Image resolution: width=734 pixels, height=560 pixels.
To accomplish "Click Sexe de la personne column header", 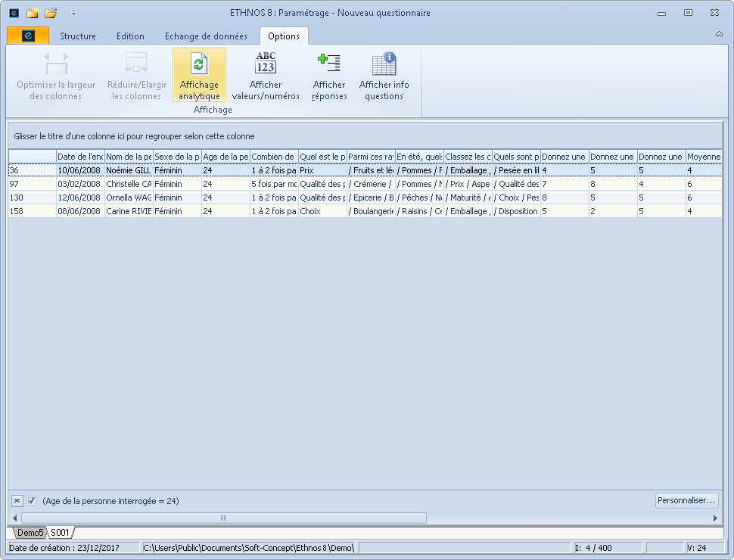I will [177, 157].
